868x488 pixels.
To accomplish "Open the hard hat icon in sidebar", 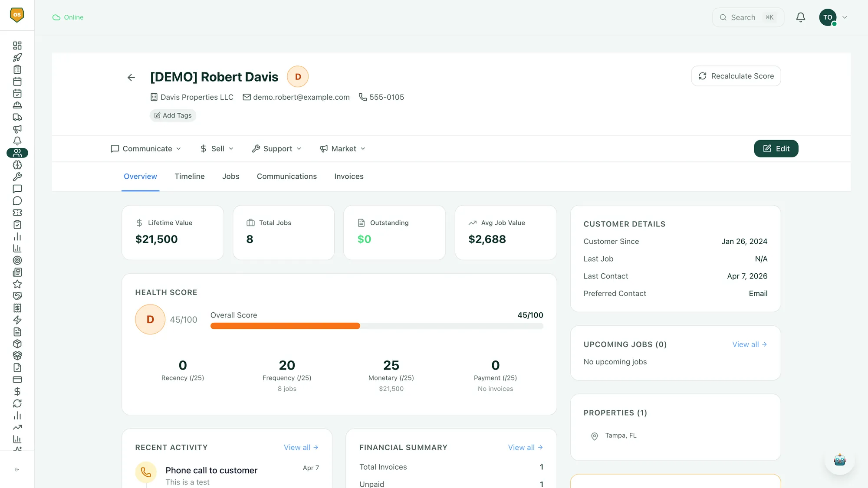I will pos(17,105).
